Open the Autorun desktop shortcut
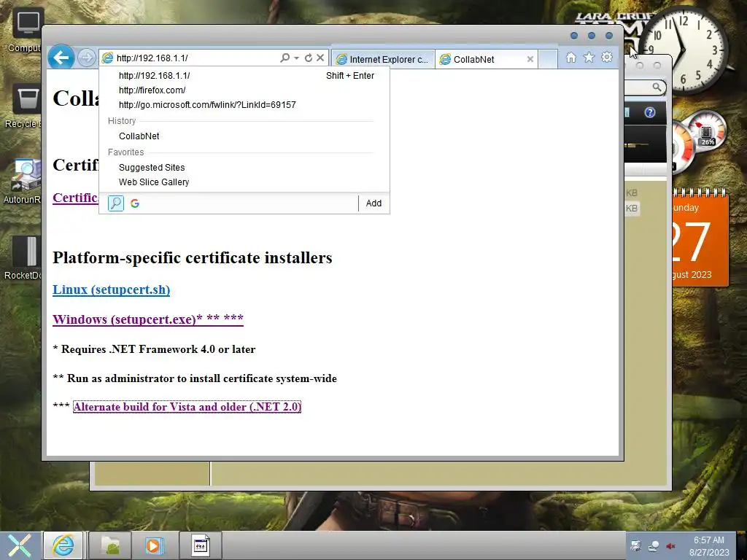Viewport: 747px width, 560px height. point(24,182)
